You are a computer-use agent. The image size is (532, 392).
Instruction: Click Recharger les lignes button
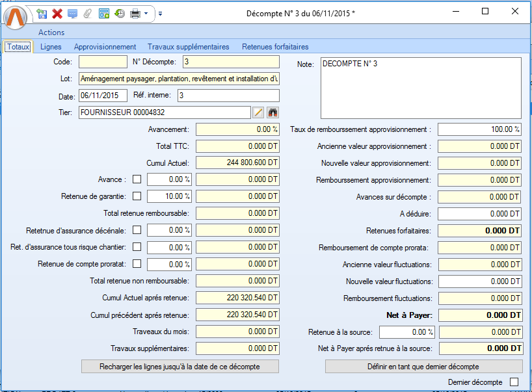180,367
